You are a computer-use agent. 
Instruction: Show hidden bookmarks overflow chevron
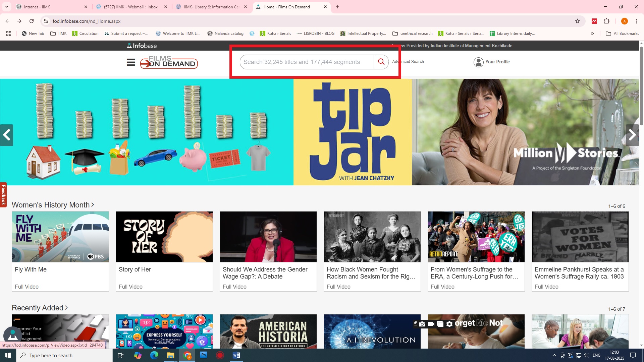(592, 34)
